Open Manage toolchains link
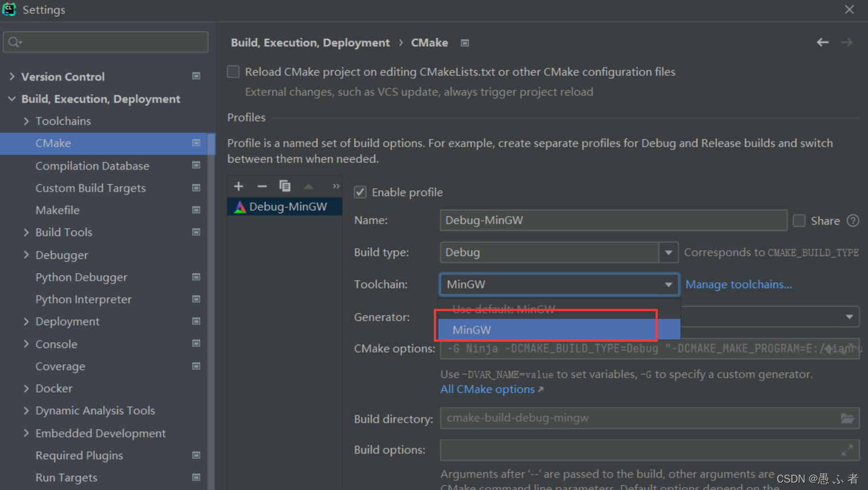 [739, 284]
